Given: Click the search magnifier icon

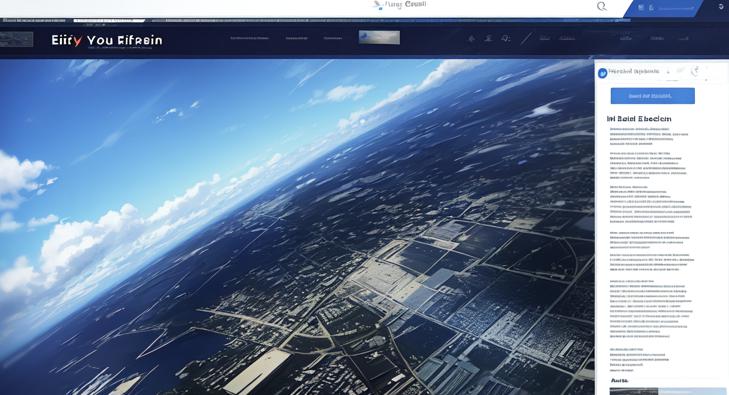Looking at the screenshot, I should point(602,7).
